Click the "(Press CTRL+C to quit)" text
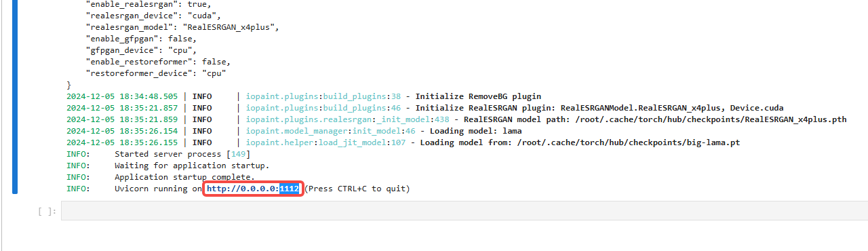The width and height of the screenshot is (868, 251). [x=357, y=189]
